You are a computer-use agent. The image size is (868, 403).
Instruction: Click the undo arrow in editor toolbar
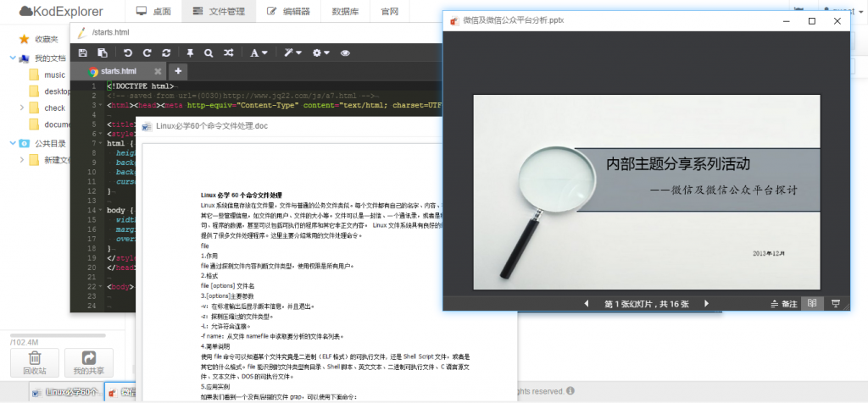pos(128,52)
